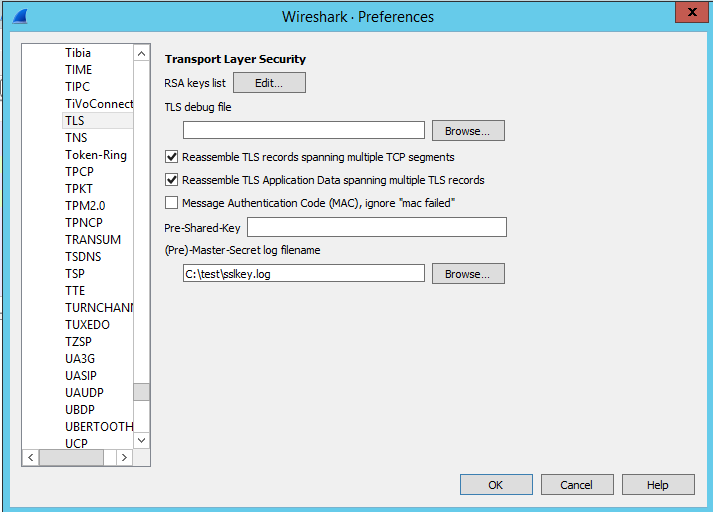
Task: Select TUXEDO protocol
Action: tap(87, 325)
